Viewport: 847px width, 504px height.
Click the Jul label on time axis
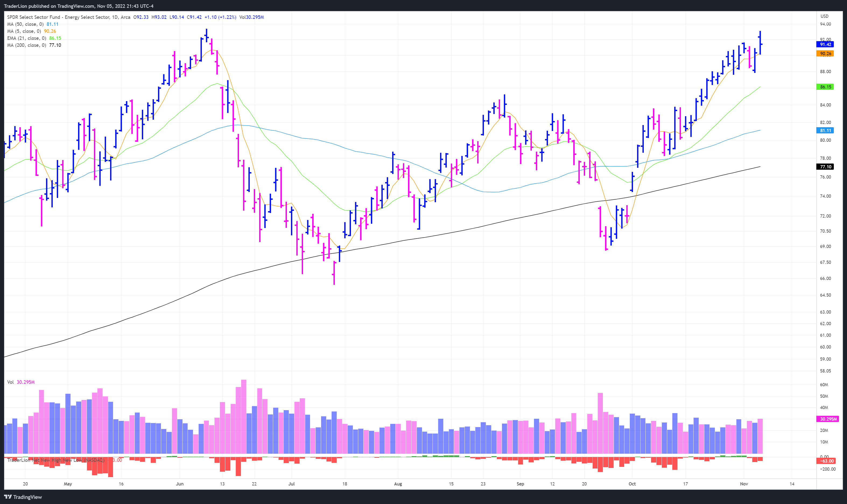(292, 484)
